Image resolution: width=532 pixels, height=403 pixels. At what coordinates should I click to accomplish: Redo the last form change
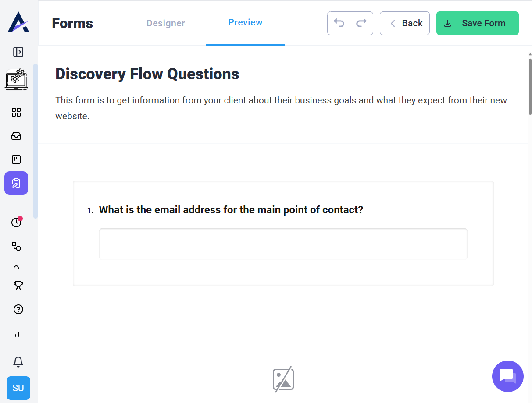(361, 23)
